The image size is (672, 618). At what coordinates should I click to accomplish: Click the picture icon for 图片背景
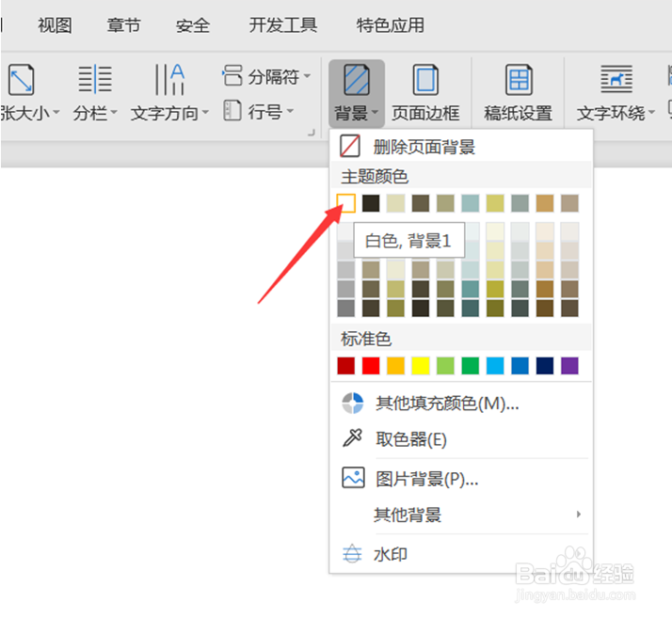click(353, 478)
